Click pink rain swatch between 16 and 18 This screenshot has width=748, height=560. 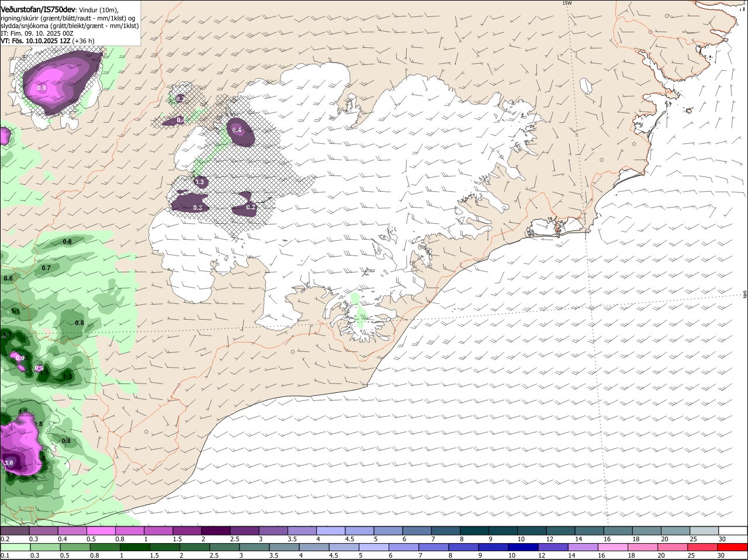[x=614, y=548]
